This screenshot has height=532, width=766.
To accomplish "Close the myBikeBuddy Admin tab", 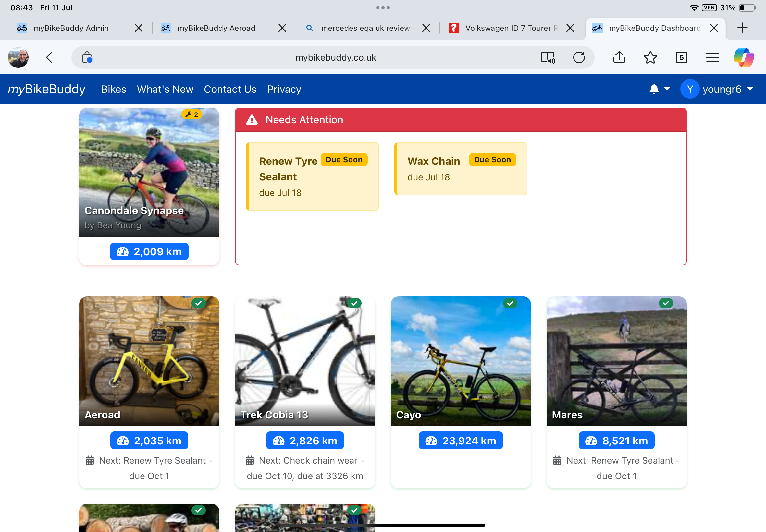I will [138, 28].
